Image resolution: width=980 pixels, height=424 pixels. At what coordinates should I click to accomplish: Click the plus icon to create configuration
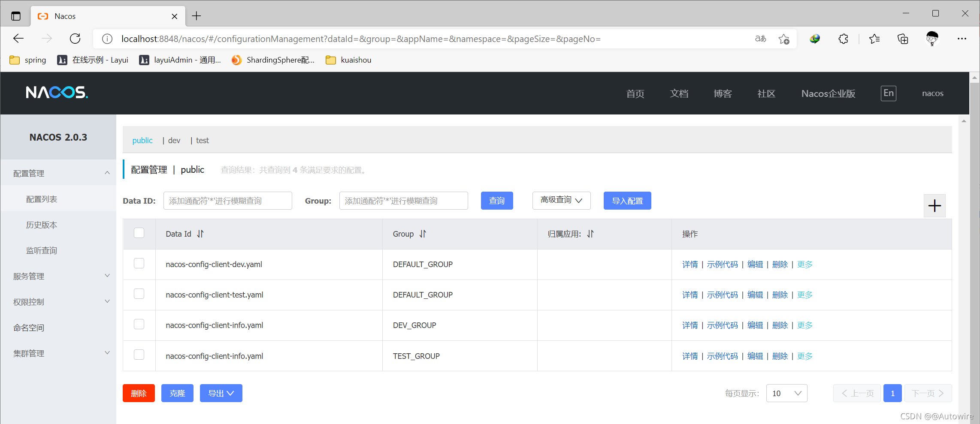935,206
